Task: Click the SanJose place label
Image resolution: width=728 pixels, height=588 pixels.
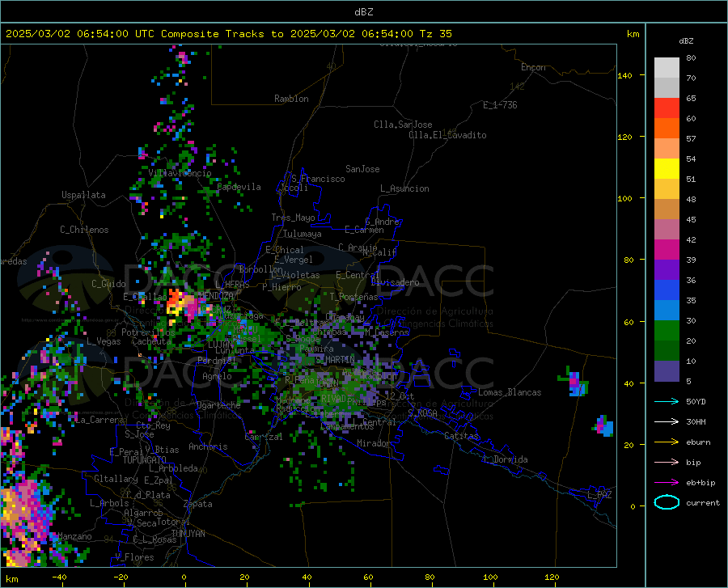Action: pyautogui.click(x=362, y=169)
